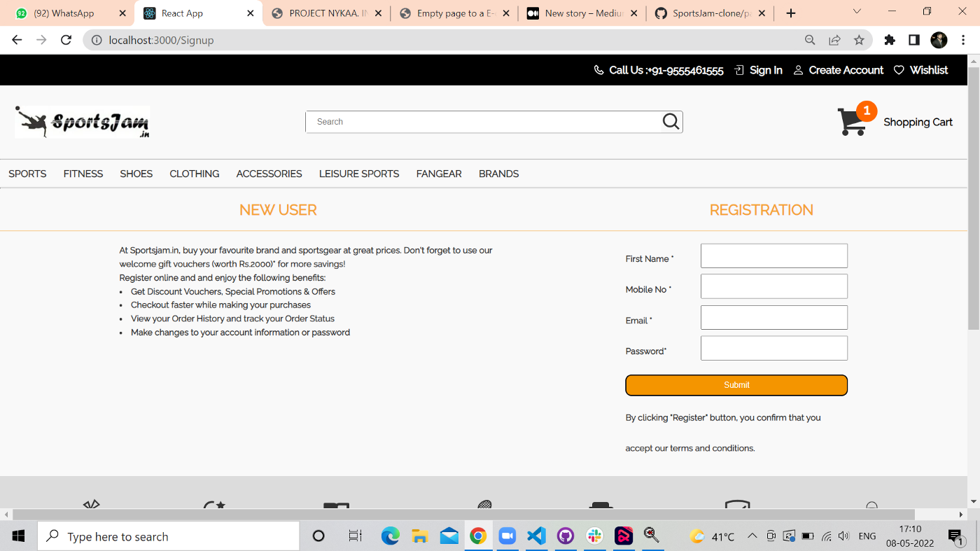Close the React App tab
980x551 pixels.
[x=251, y=13]
